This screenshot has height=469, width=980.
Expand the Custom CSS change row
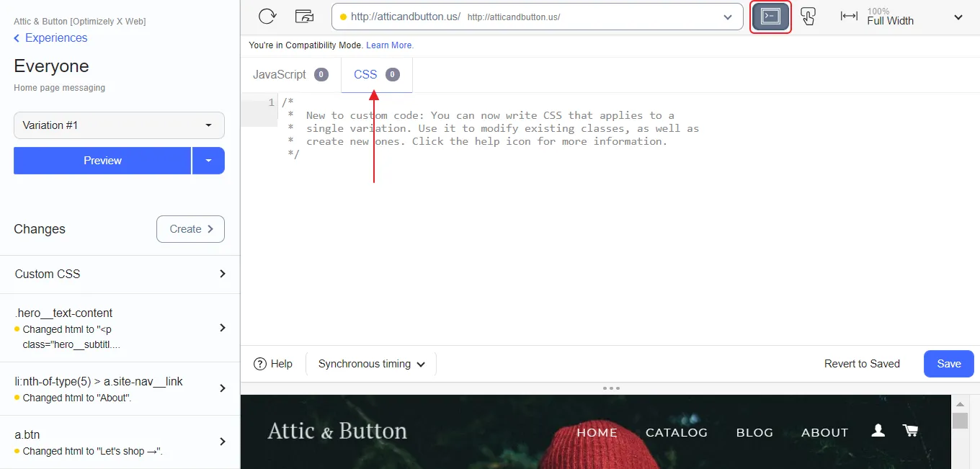120,274
